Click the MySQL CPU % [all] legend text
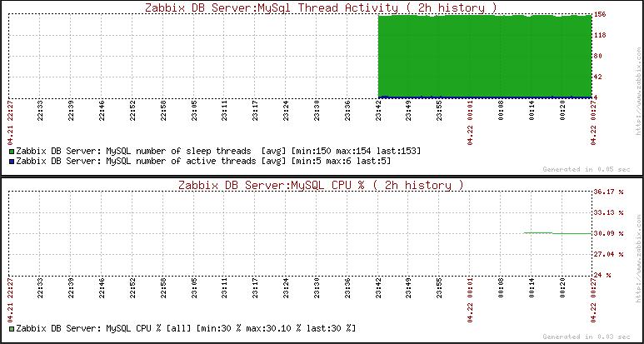The image size is (644, 344). [186, 328]
